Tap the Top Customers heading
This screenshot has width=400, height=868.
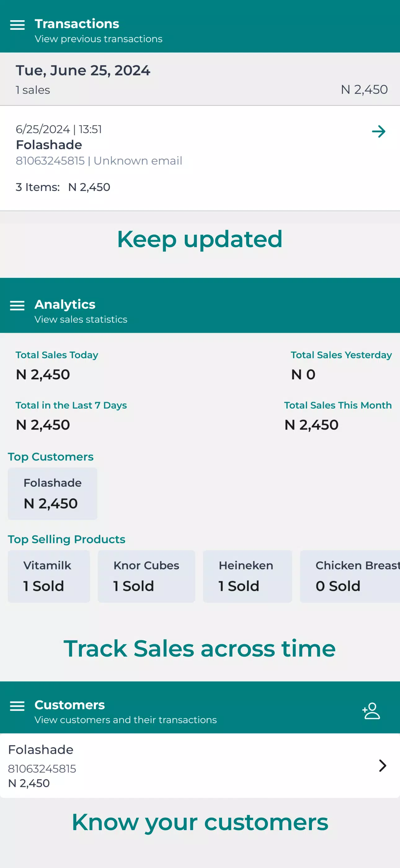coord(51,457)
